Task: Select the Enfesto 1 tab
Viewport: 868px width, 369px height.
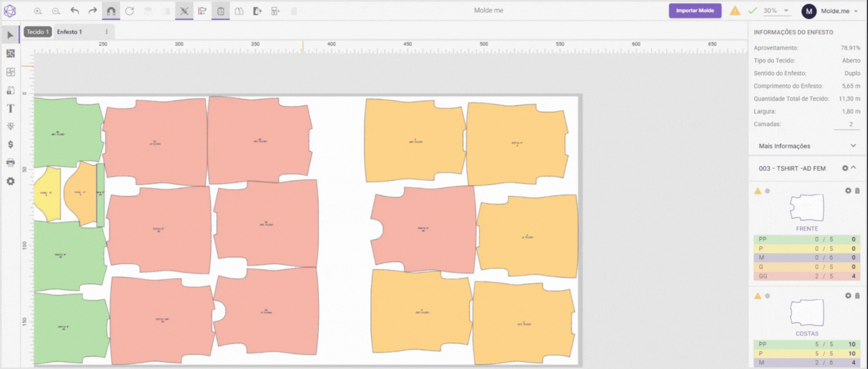Action: [x=69, y=32]
